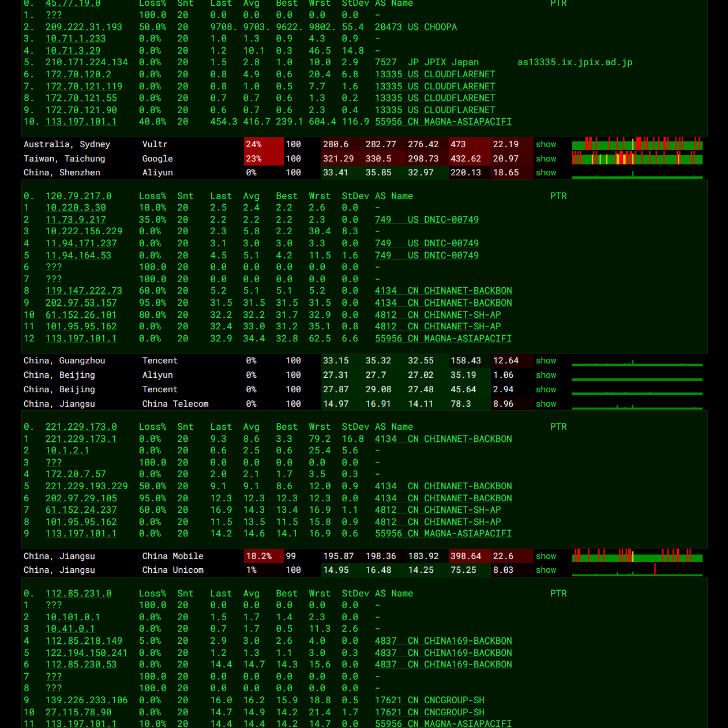Image resolution: width=728 pixels, height=728 pixels.
Task: Show details for Jiangsu China Mobile
Action: 545,556
